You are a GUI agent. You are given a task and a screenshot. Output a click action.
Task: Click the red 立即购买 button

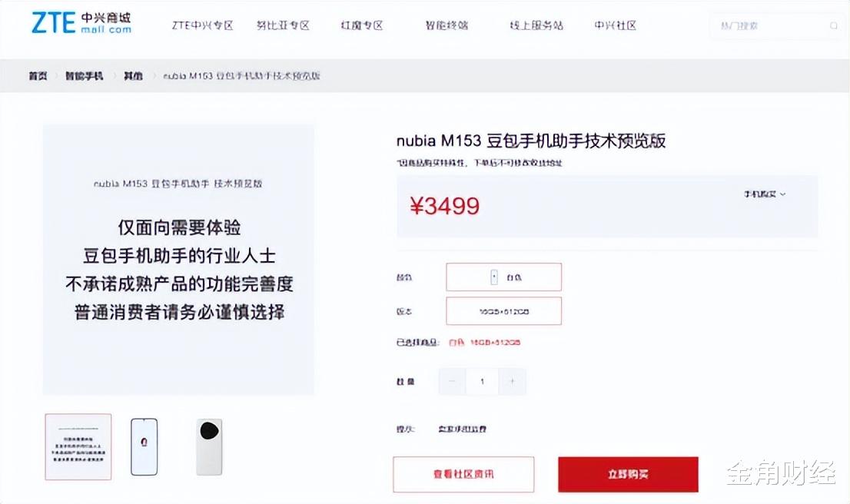(x=629, y=474)
